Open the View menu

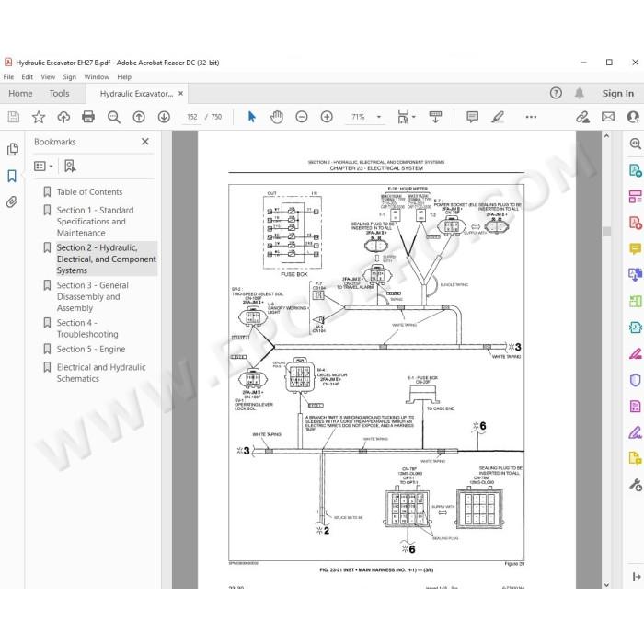tap(48, 76)
